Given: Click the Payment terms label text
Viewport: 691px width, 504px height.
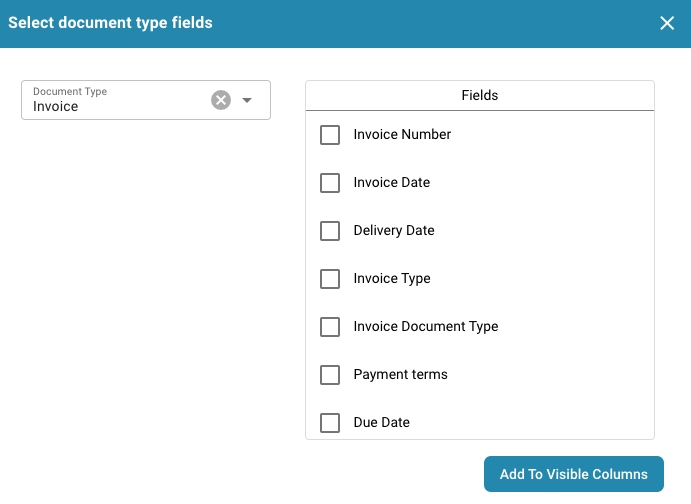Looking at the screenshot, I should pos(400,374).
